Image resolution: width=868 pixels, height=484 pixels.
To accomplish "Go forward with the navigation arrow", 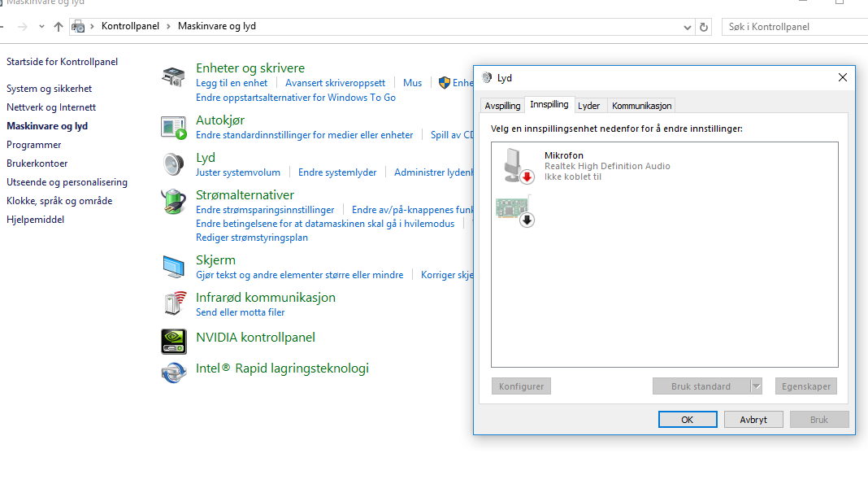I will (x=22, y=27).
